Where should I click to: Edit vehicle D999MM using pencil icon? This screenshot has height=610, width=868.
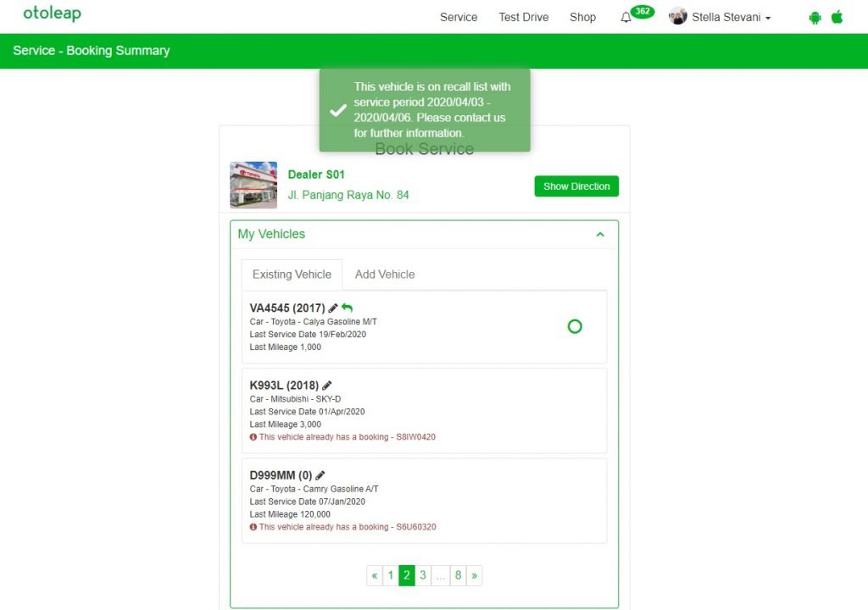tap(320, 475)
